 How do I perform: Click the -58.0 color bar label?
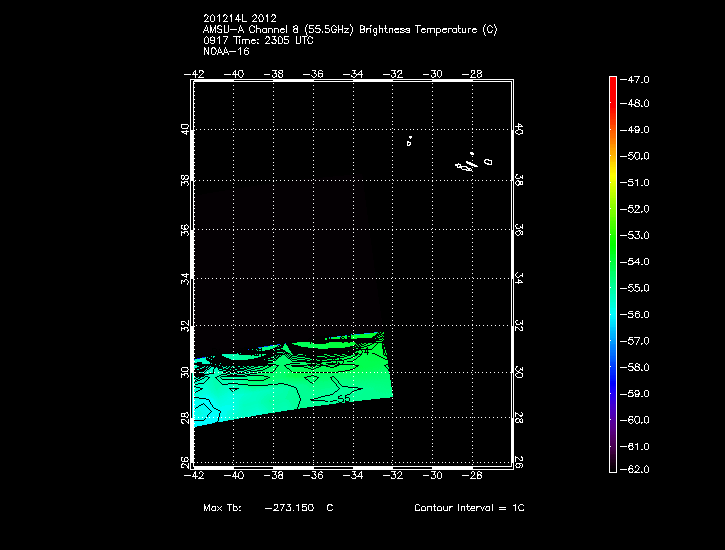[x=637, y=367]
